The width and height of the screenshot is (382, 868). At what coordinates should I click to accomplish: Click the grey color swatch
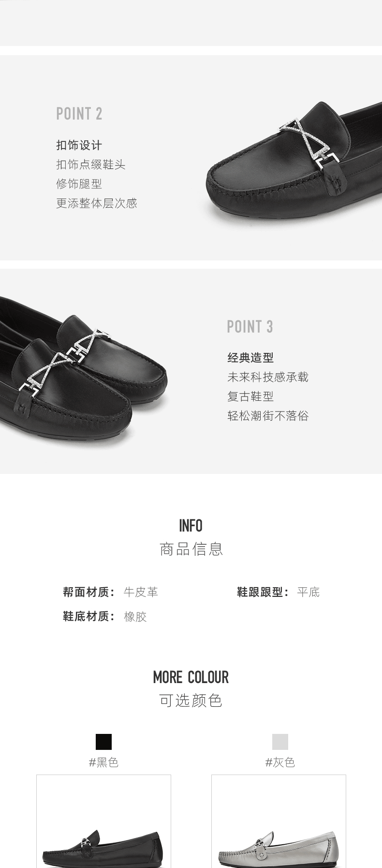pyautogui.click(x=280, y=742)
